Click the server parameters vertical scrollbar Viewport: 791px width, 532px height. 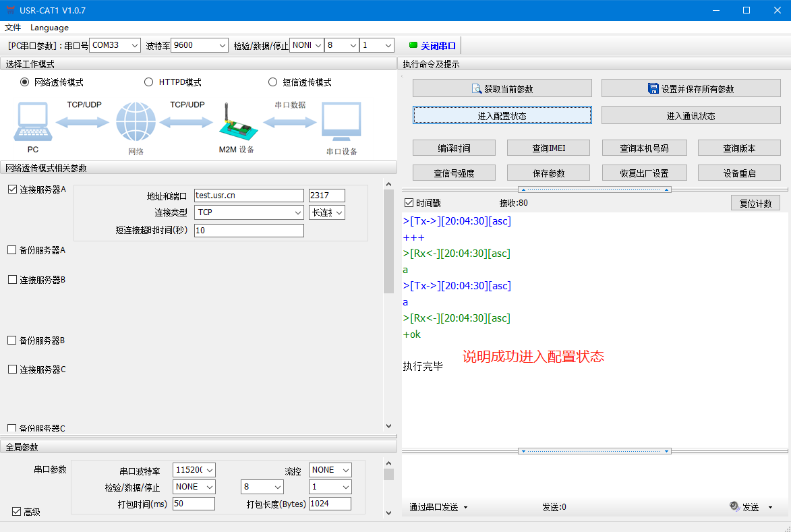[388, 241]
